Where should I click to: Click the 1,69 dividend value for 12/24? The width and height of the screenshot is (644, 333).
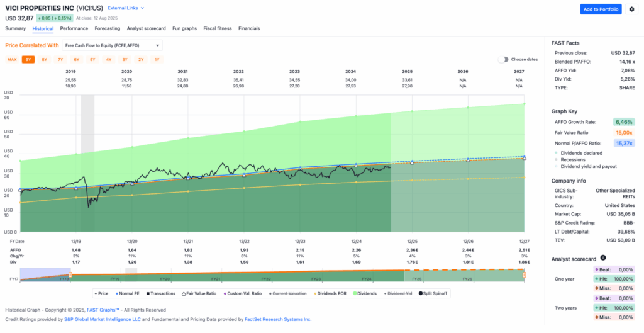click(x=356, y=262)
